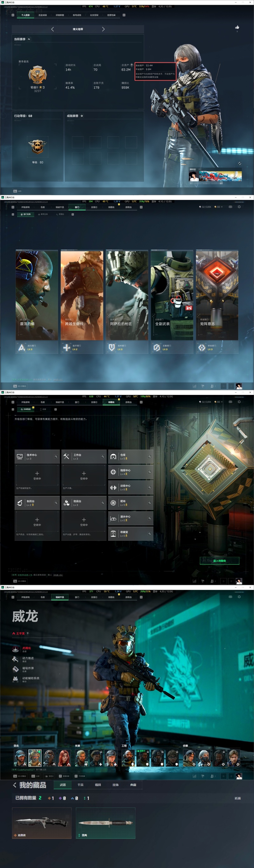Viewport: 254px width, 868px height.
Task: Switch to 典藏 collection tab
Action: tap(133, 785)
